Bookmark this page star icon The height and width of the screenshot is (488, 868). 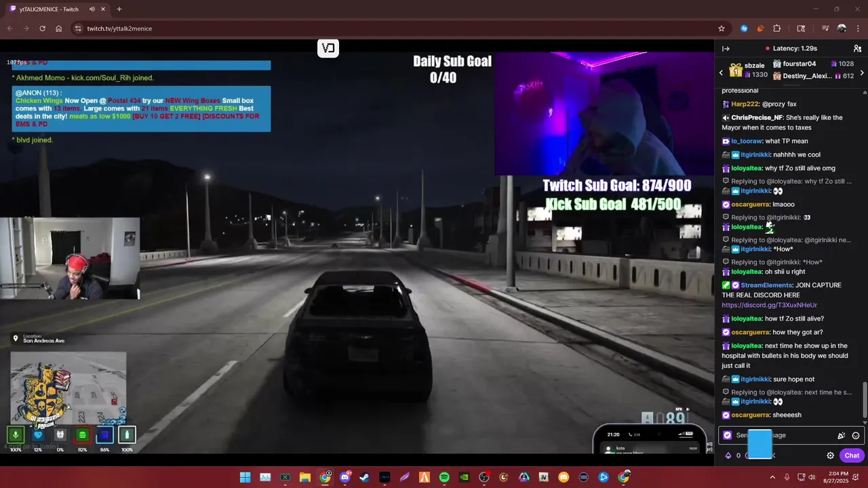click(x=722, y=28)
